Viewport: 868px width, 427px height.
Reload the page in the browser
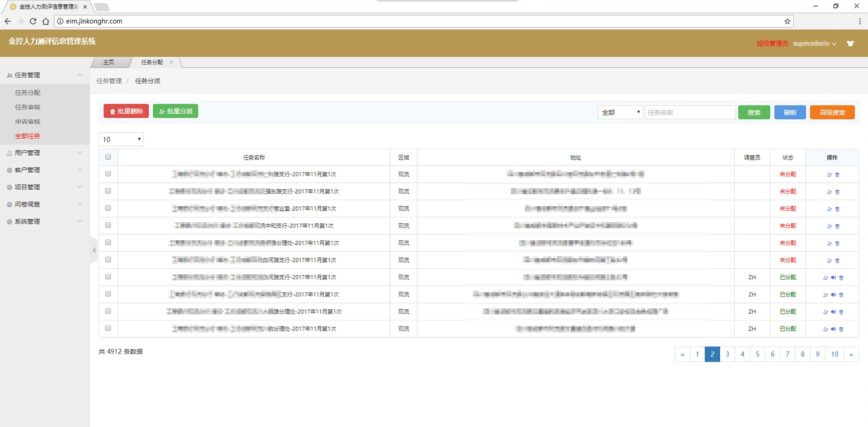(33, 21)
